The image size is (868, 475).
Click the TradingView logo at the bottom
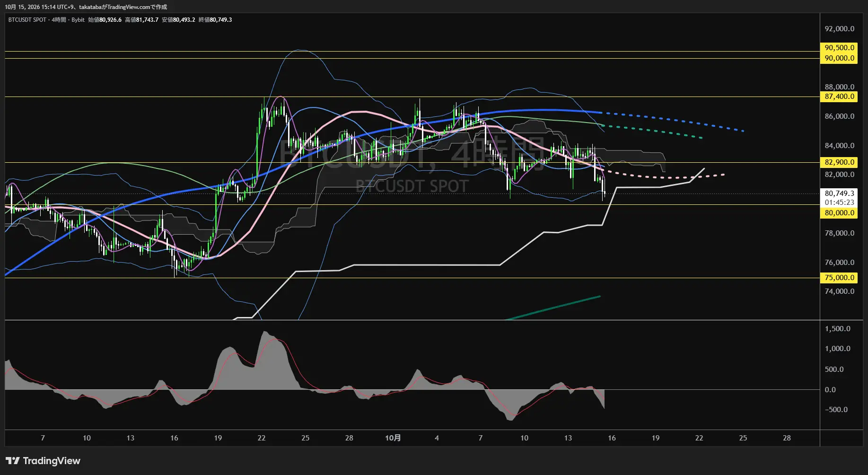pyautogui.click(x=43, y=461)
